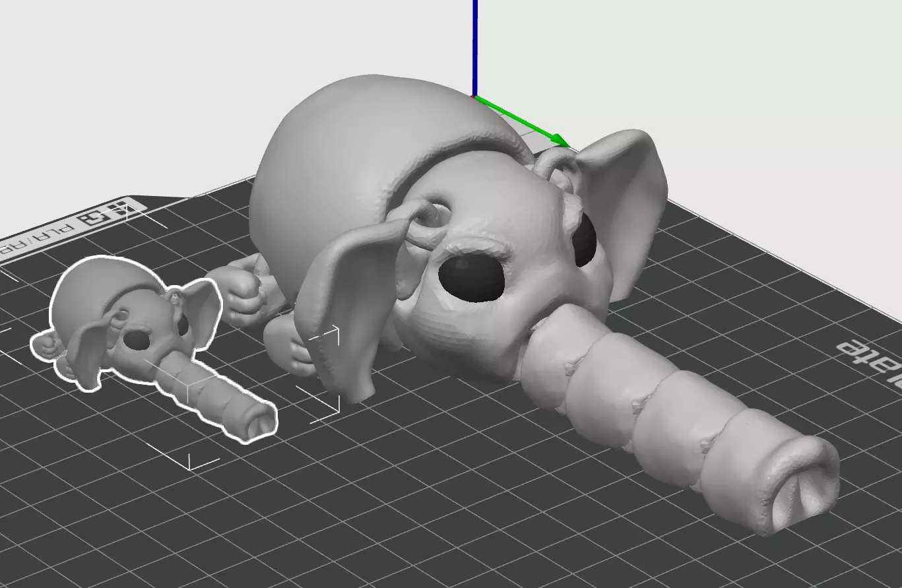Click the blue Z axis line
Screen dimensions: 902x588
[x=474, y=48]
